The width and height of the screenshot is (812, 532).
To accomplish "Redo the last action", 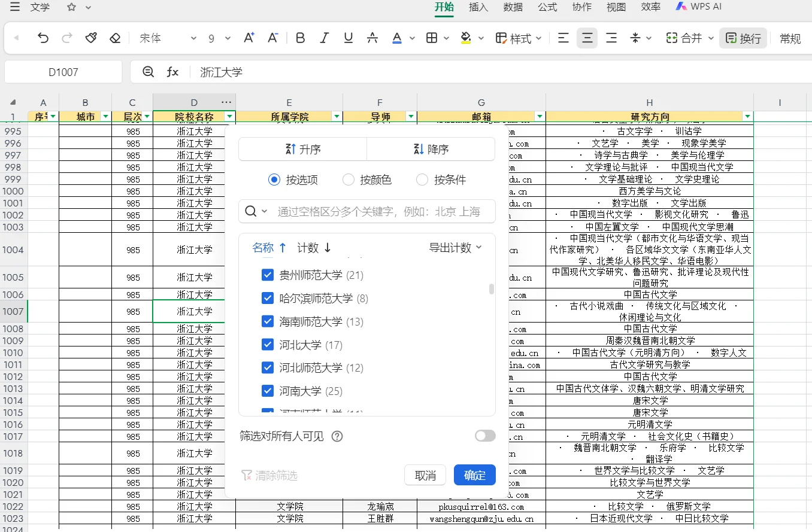I will point(67,38).
